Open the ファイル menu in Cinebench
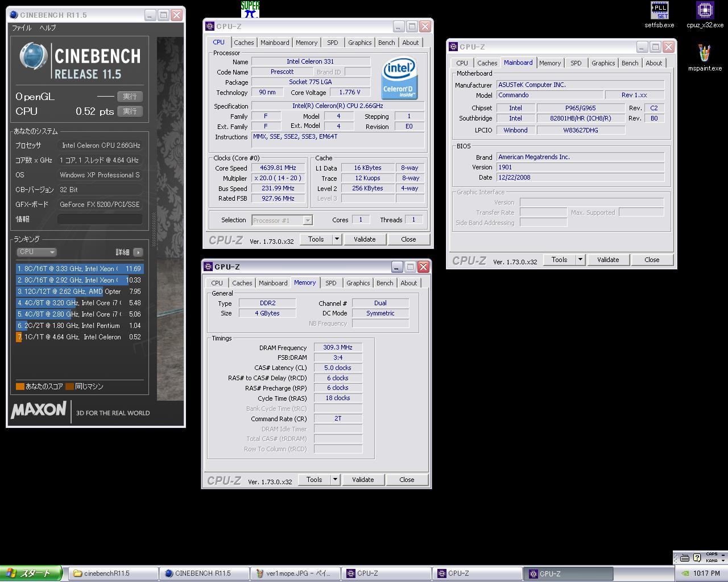728x582 pixels. click(x=22, y=27)
